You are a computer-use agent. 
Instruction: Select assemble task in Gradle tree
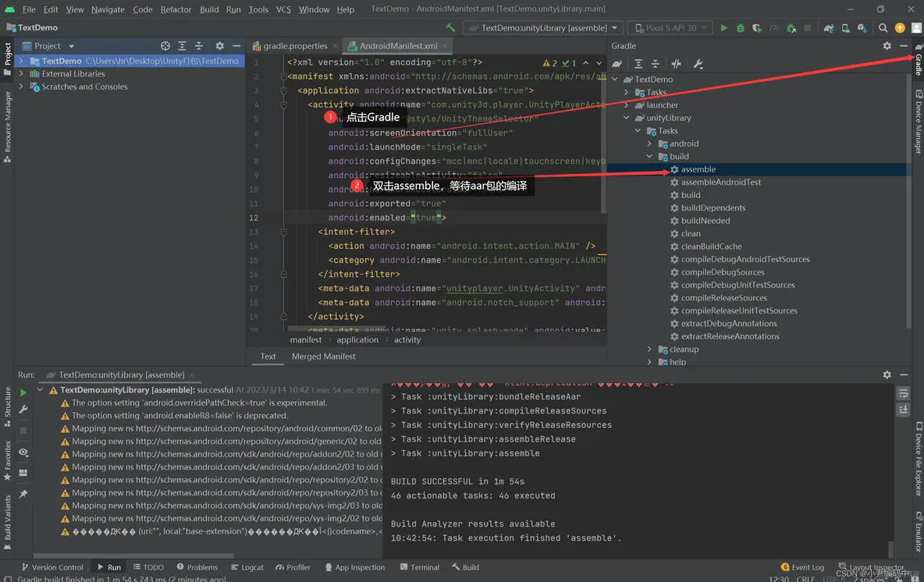tap(698, 169)
